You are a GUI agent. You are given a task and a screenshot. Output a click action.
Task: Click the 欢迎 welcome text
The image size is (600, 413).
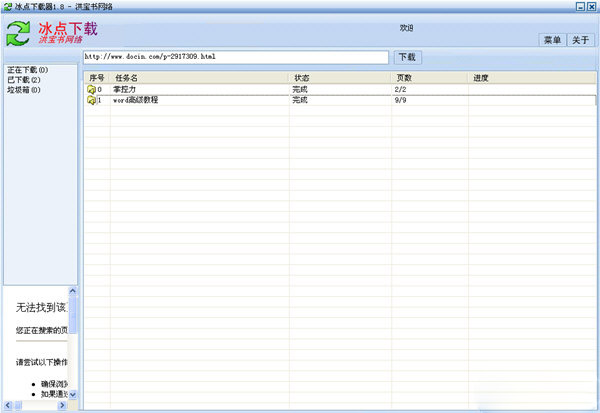coord(406,28)
